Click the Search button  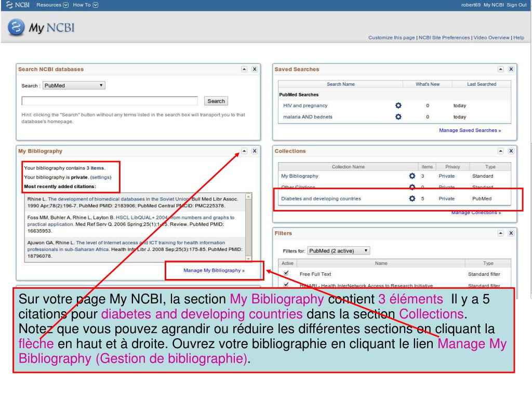(216, 101)
